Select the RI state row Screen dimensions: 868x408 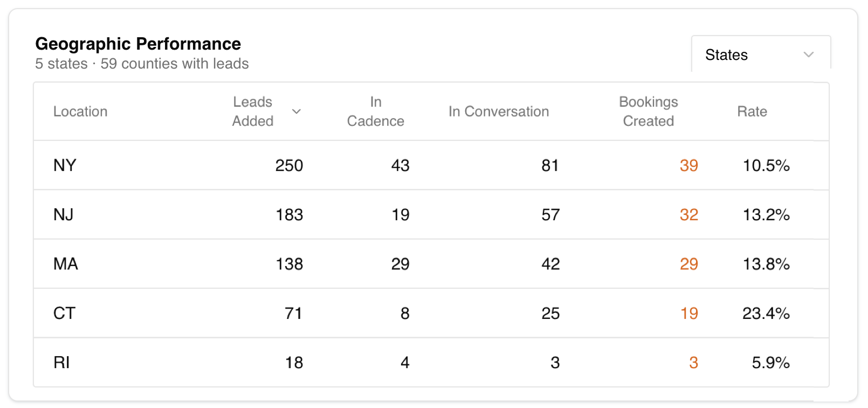pos(216,362)
